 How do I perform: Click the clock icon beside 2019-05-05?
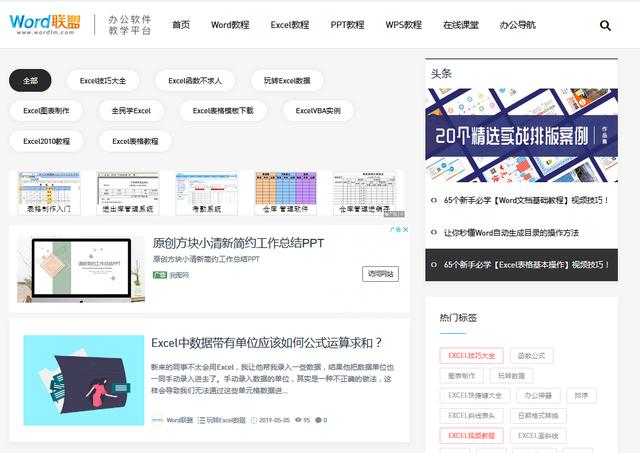pyautogui.click(x=253, y=420)
